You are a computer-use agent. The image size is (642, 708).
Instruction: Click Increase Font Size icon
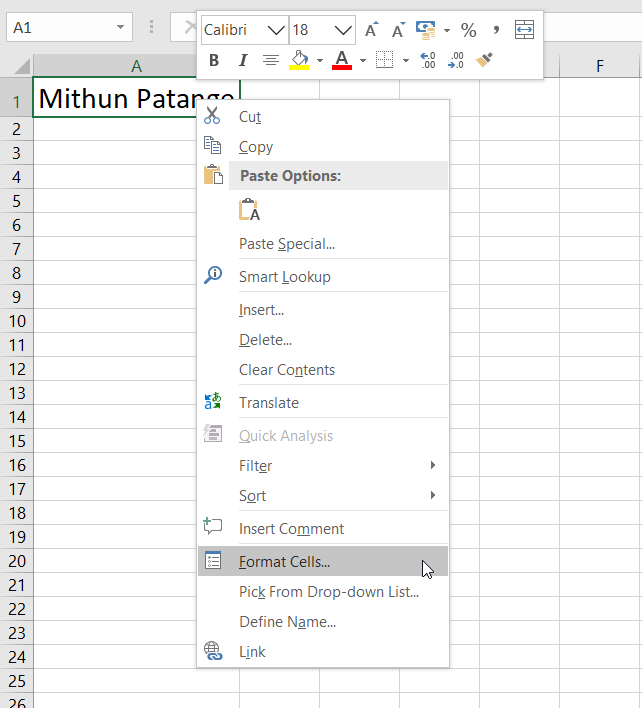coord(372,30)
